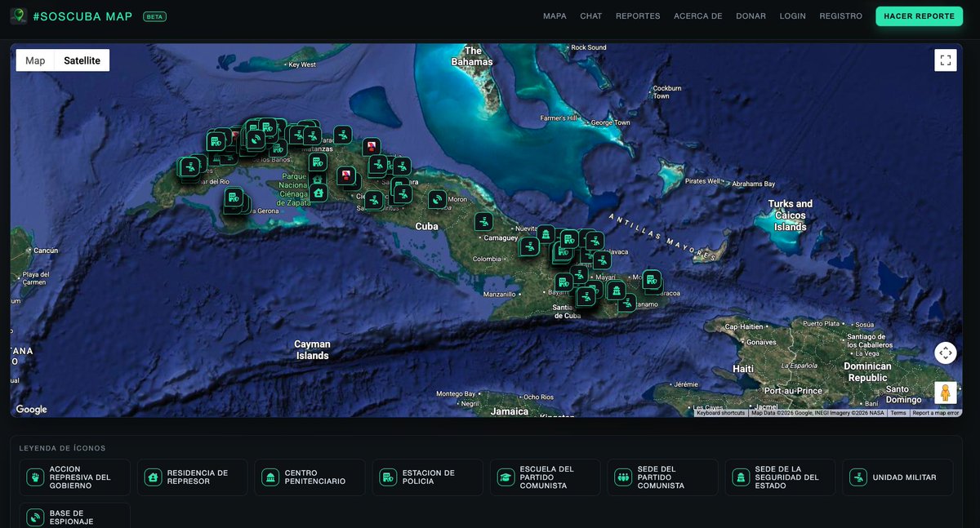Select military marker southwest of Nuevitas

(529, 246)
